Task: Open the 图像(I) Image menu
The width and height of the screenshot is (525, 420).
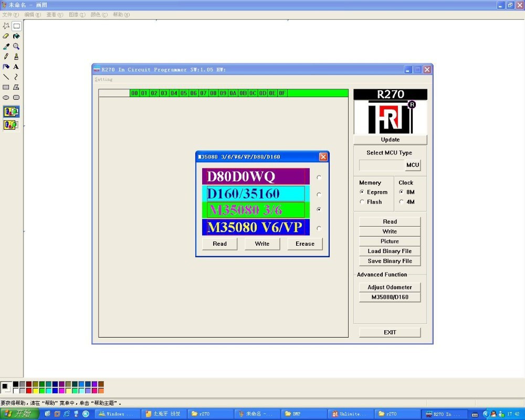Action: pos(77,15)
